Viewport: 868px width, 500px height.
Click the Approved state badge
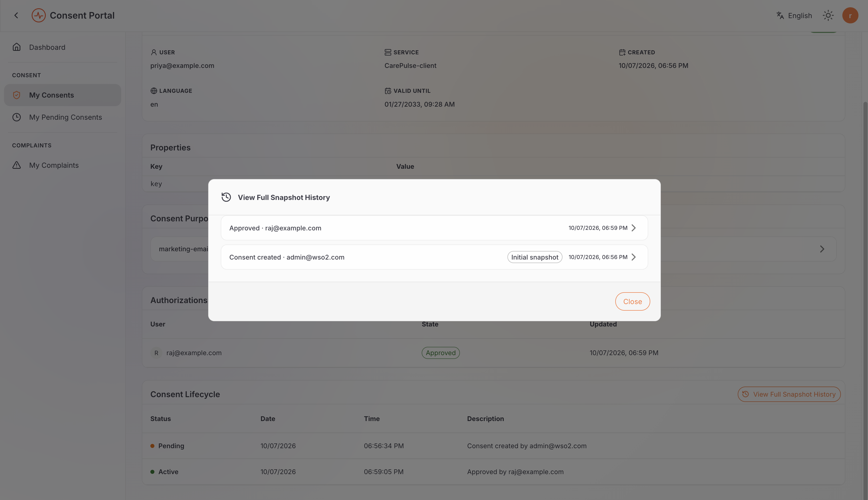pyautogui.click(x=440, y=353)
